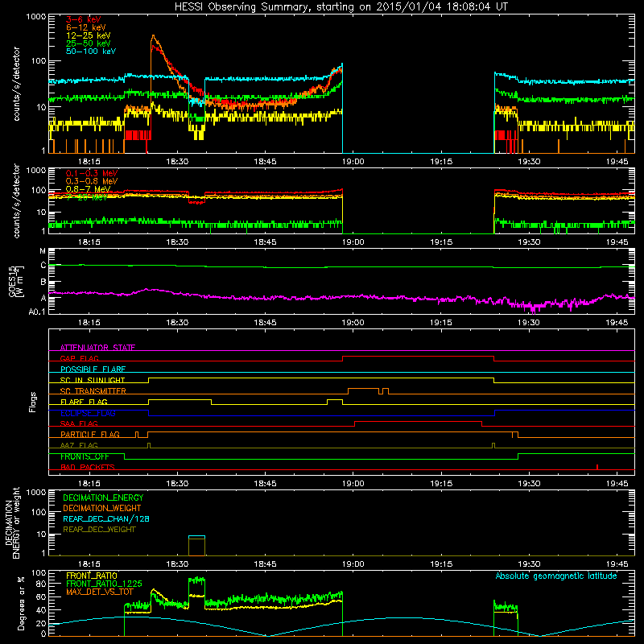The height and width of the screenshot is (644, 644).
Task: Select the REAR_DEC_CHAN/128 legend label
Action: [x=106, y=518]
